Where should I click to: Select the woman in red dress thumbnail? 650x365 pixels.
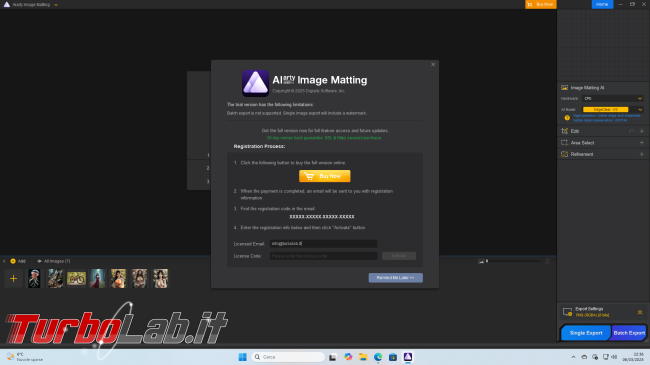pos(97,278)
